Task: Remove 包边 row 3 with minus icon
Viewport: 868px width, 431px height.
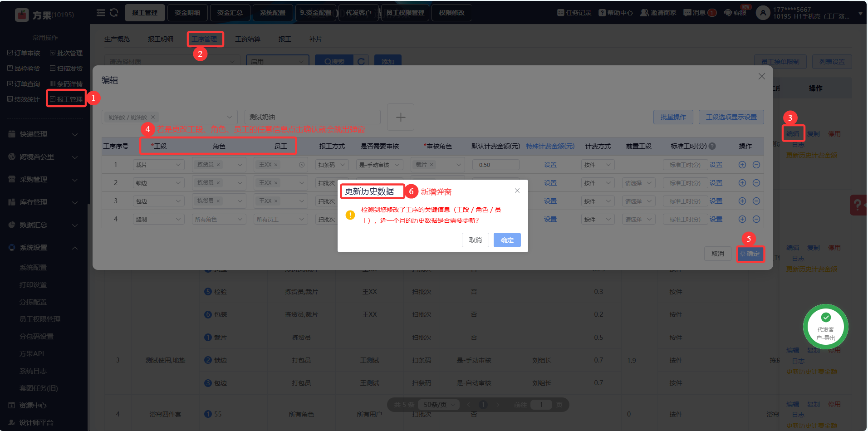Action: click(756, 201)
